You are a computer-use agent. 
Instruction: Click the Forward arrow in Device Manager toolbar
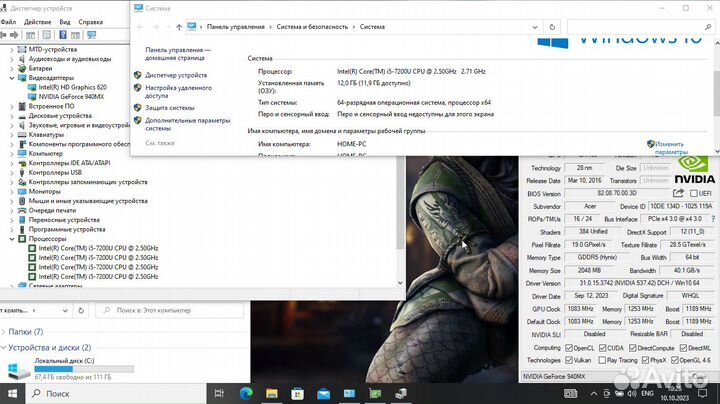point(14,35)
